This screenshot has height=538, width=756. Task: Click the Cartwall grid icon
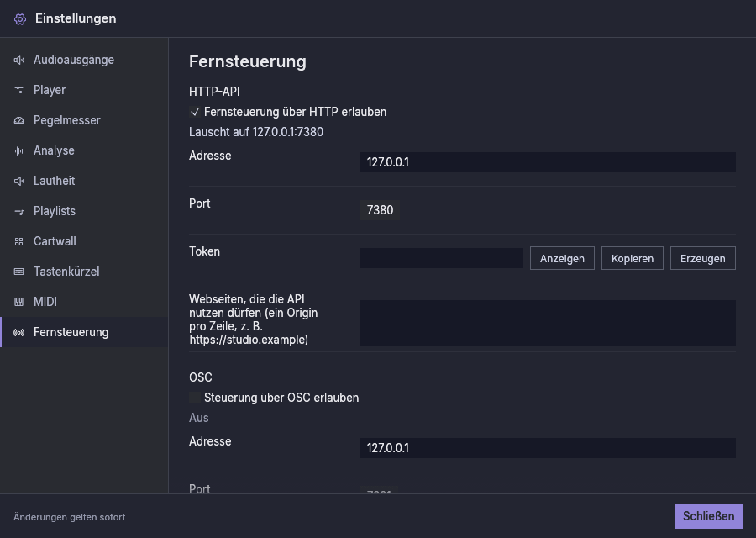18,242
